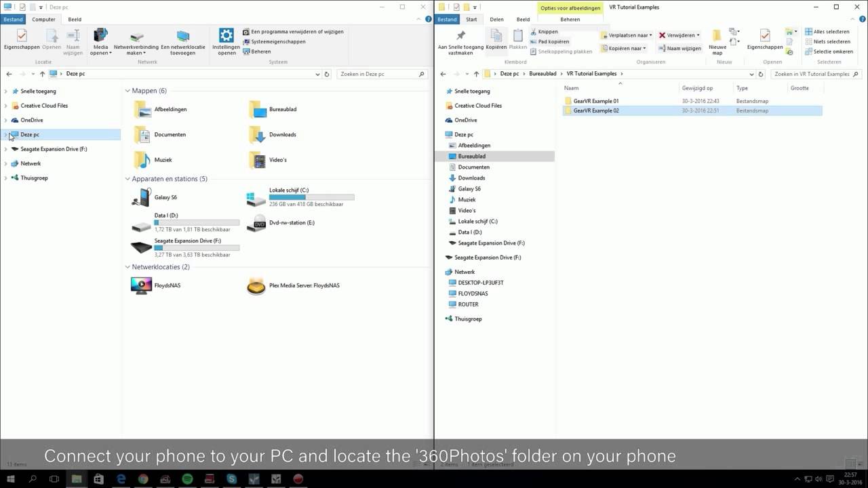Open Verwijderen dropdown in ribbon

point(679,35)
